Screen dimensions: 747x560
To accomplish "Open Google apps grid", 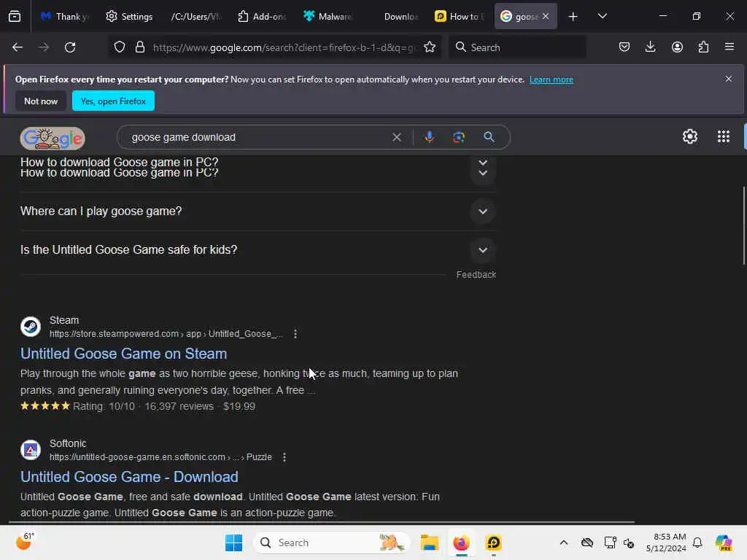I will [x=723, y=136].
